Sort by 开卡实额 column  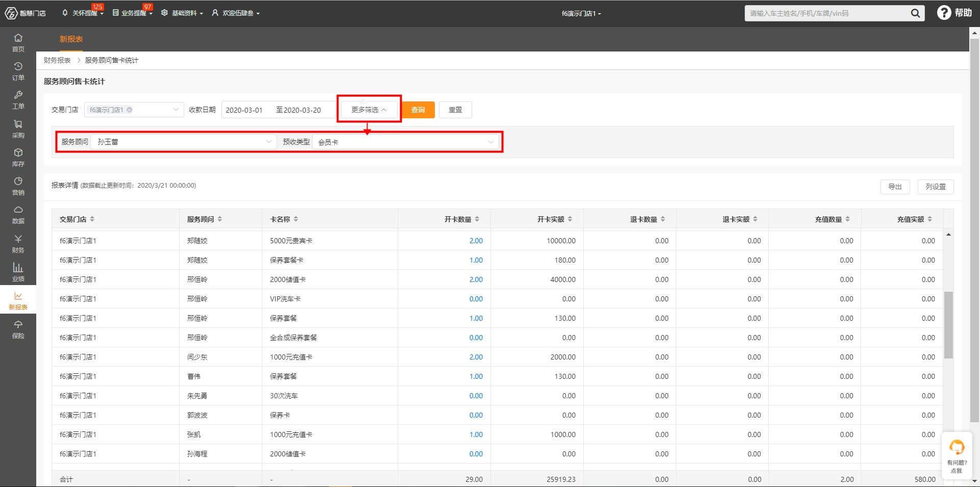click(570, 219)
